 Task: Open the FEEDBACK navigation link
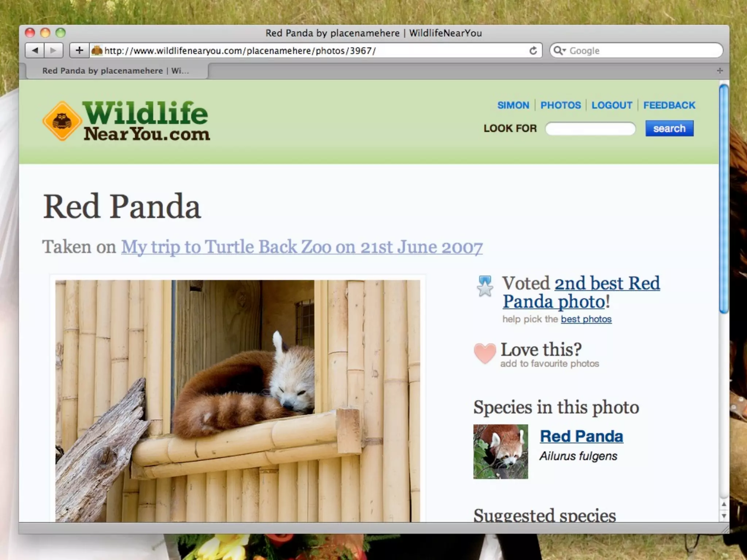669,105
